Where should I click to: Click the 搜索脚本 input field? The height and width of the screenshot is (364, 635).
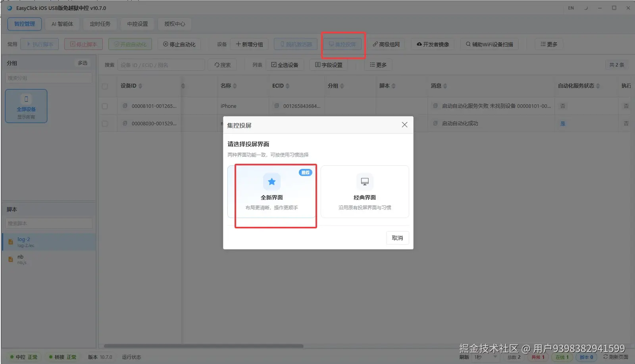(48, 223)
